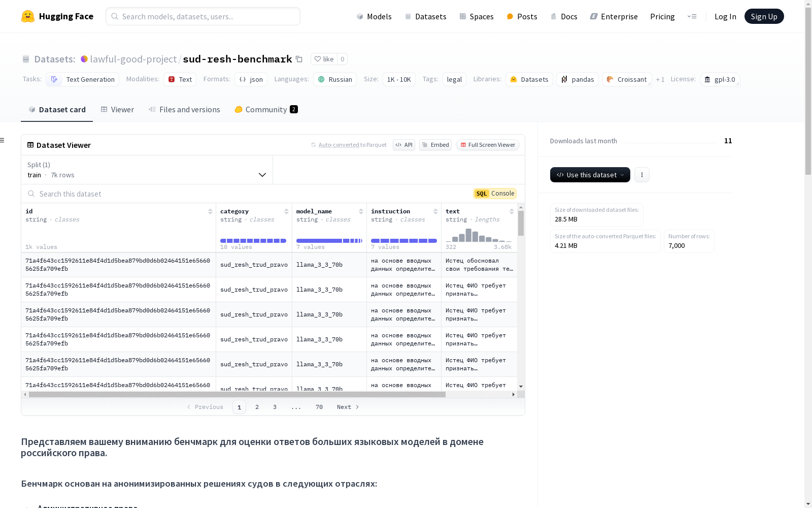
Task: Sort the instruction column
Action: (435, 211)
